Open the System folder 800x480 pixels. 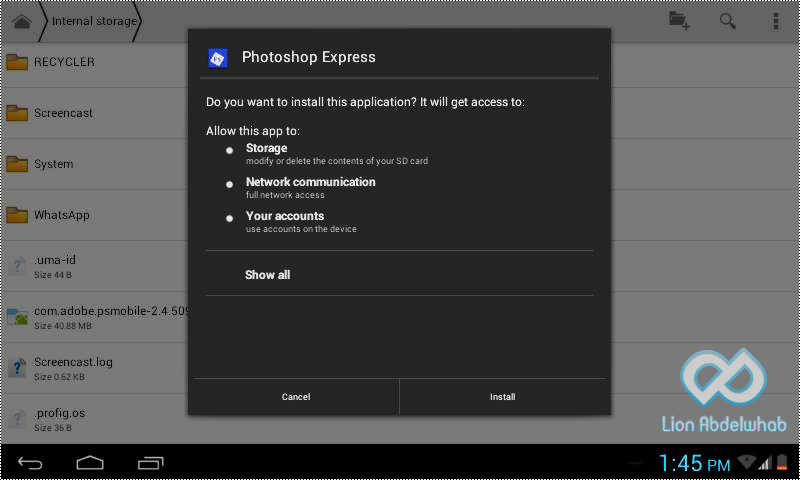[x=94, y=164]
